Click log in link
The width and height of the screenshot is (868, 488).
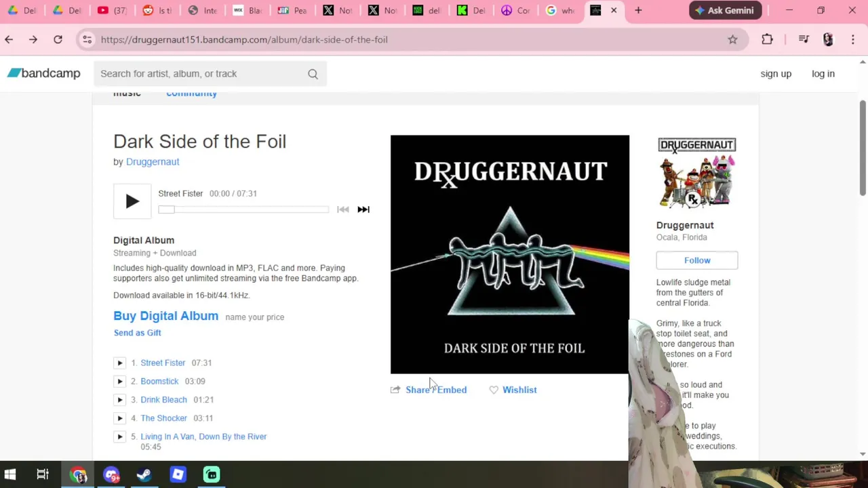pos(823,74)
